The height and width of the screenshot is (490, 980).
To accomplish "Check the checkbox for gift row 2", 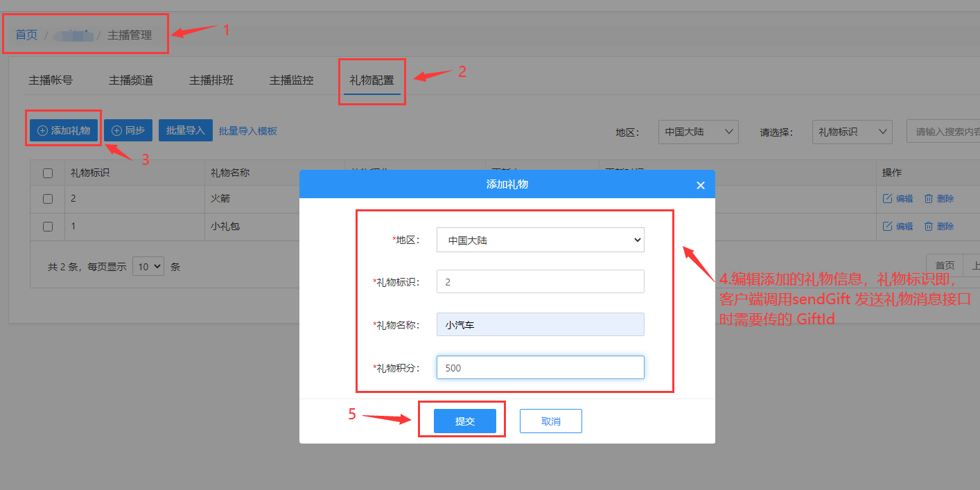I will [48, 199].
